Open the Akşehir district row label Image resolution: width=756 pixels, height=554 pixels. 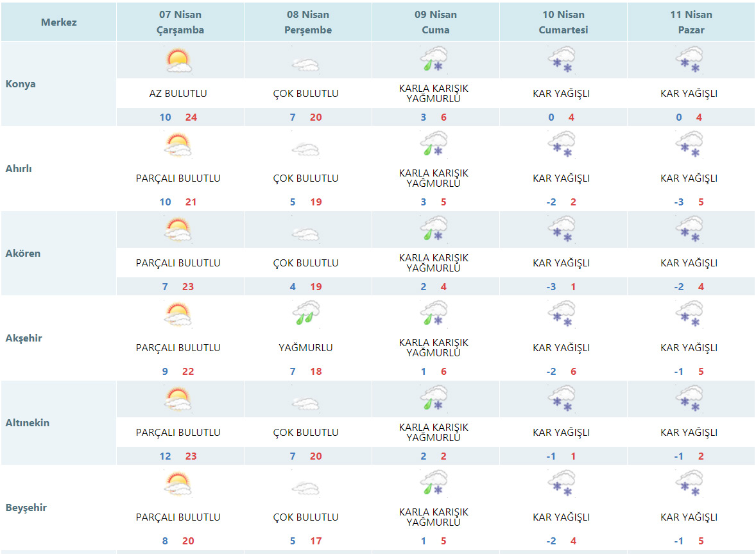coord(24,338)
